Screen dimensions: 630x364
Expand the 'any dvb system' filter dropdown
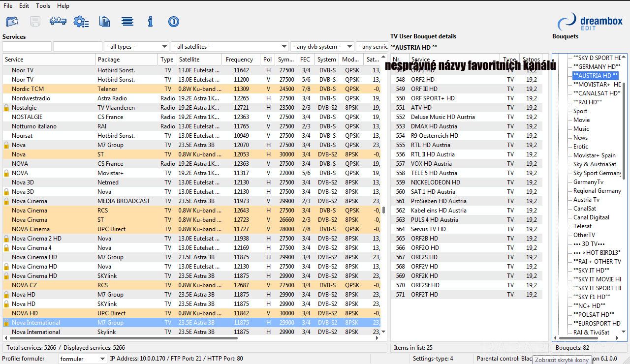click(x=322, y=47)
